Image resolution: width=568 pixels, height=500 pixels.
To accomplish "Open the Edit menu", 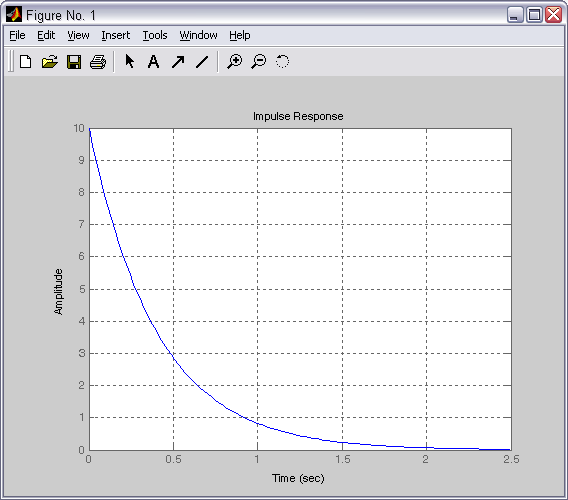I will 46,35.
